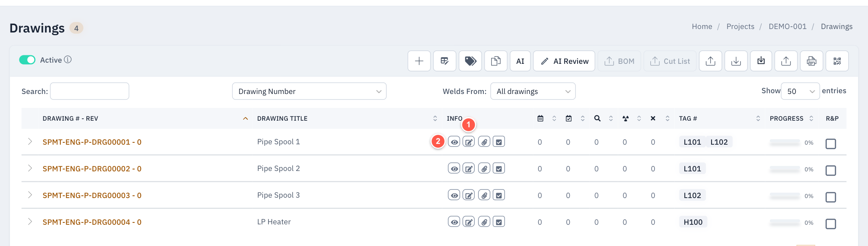Click the calendar check column header icon
Image resolution: width=868 pixels, height=246 pixels.
[569, 118]
